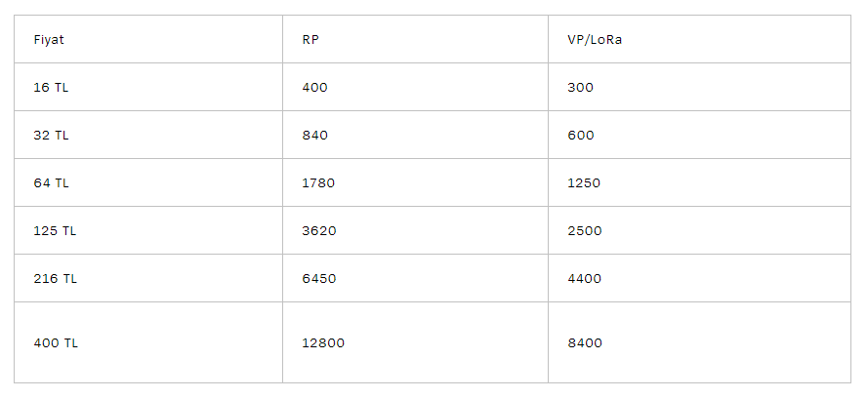Select the 64 TL price cell

pyautogui.click(x=51, y=183)
